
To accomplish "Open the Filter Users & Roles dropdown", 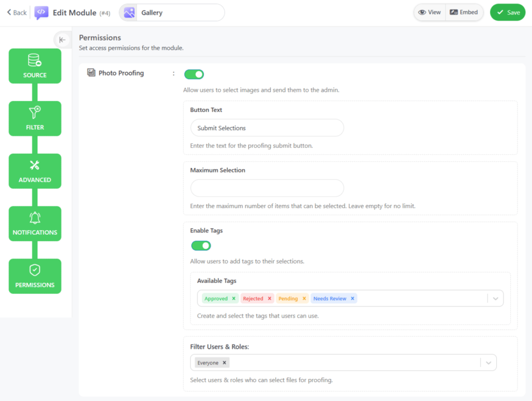I will click(488, 363).
